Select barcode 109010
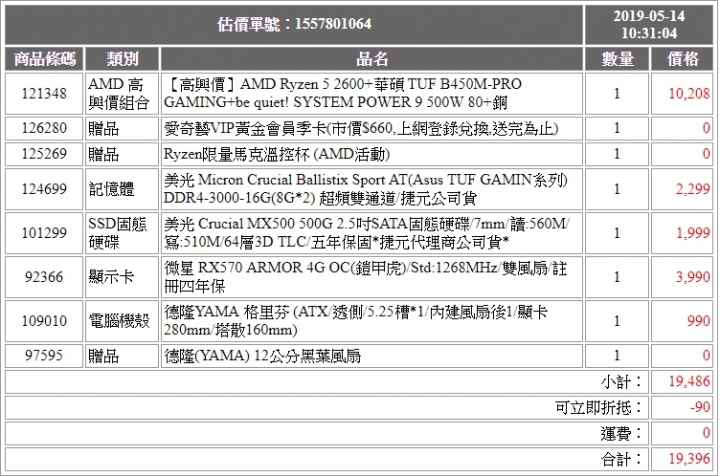This screenshot has height=476, width=720. [44, 321]
